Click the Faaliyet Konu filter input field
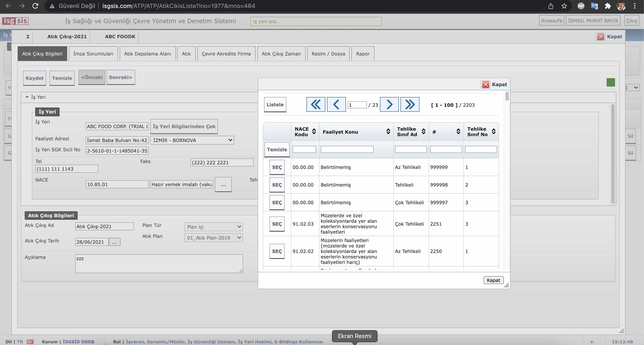644x345 pixels. coord(347,150)
